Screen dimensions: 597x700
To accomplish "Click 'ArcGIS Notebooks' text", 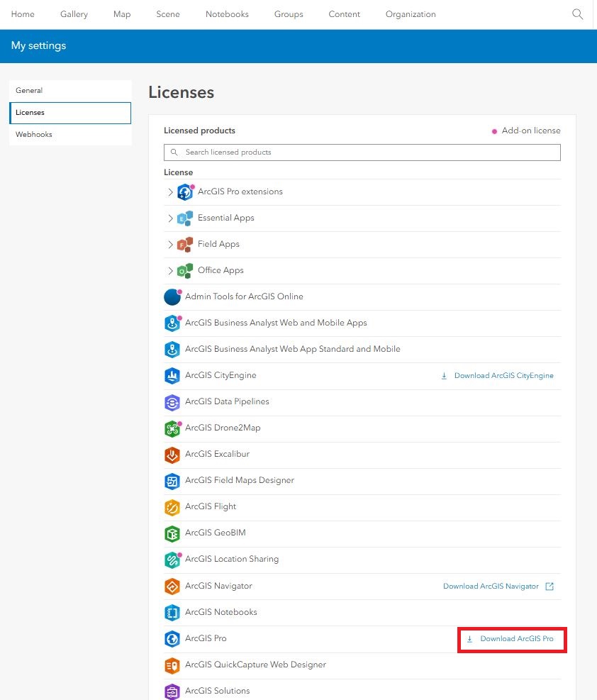I will click(221, 612).
